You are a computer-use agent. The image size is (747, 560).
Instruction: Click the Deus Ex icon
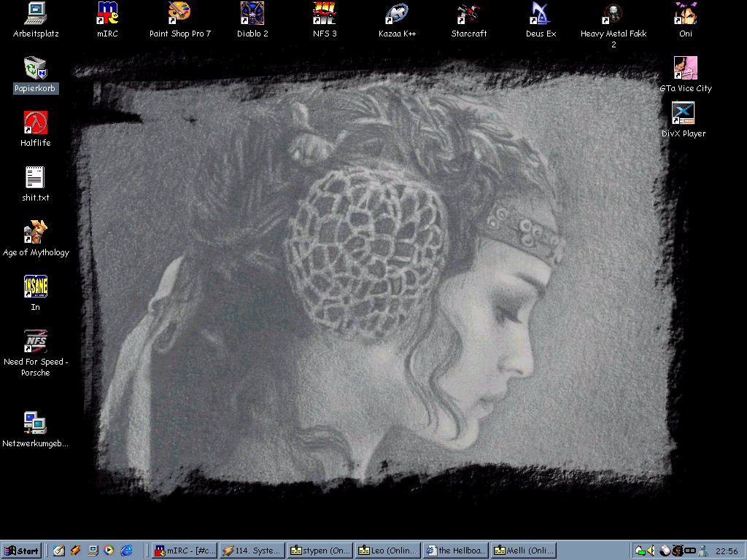[x=541, y=19]
